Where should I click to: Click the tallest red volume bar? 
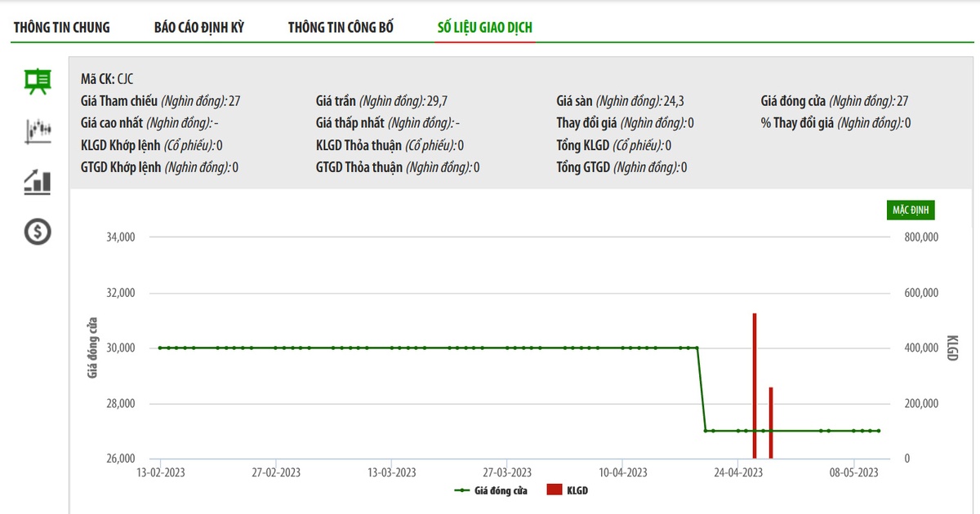[x=755, y=383]
